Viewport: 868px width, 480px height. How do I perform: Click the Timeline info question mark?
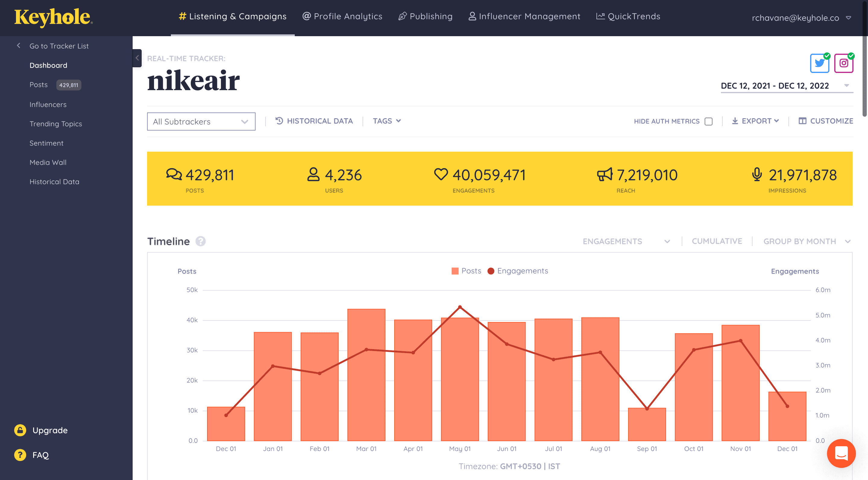200,241
